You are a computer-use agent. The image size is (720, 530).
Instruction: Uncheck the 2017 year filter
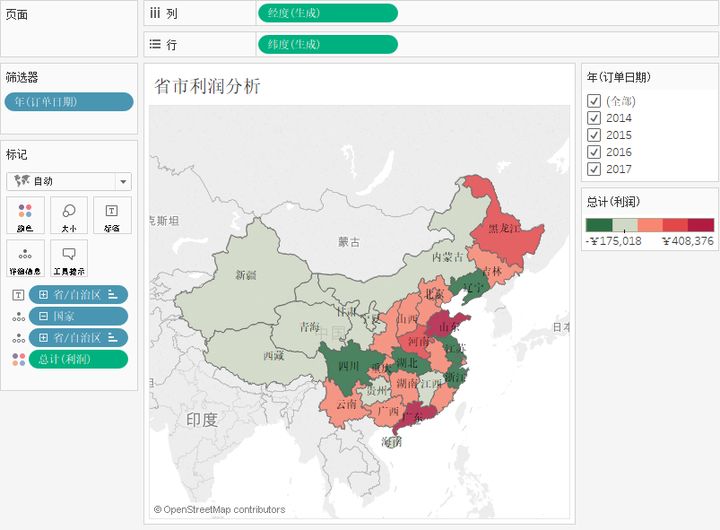click(594, 169)
